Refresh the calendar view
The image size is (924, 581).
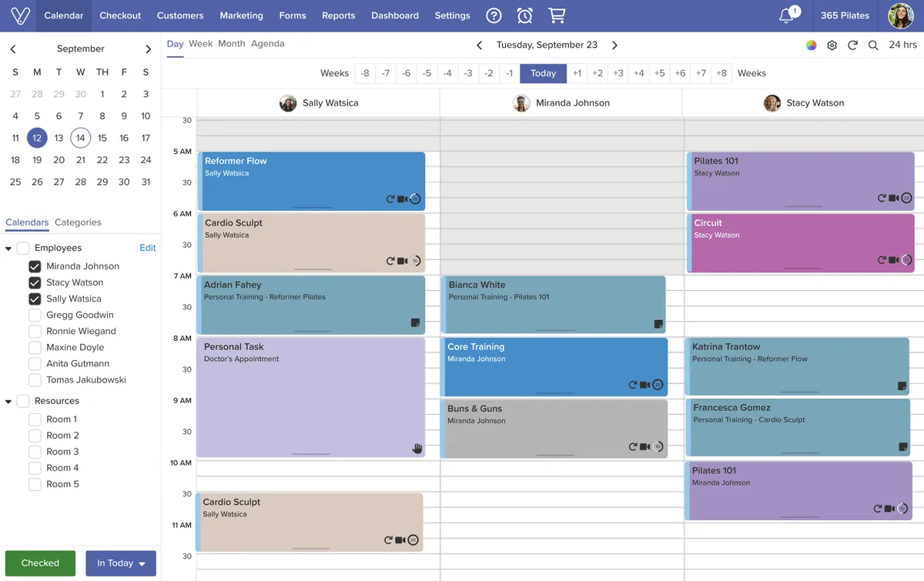pos(852,45)
